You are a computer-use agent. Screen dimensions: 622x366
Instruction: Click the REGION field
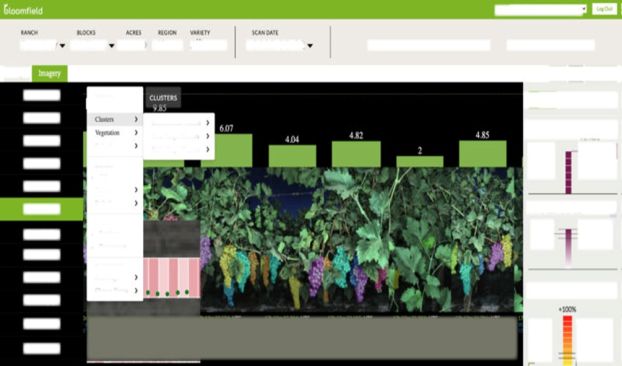point(167,45)
